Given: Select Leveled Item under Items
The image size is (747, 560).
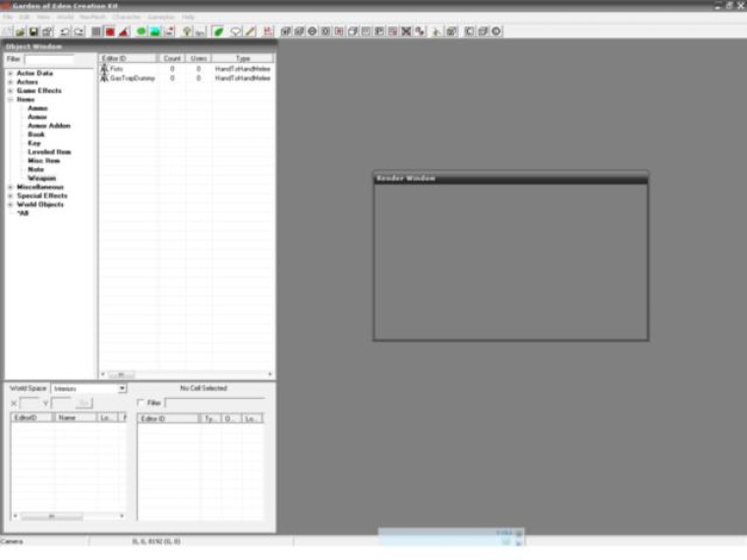Looking at the screenshot, I should (49, 152).
